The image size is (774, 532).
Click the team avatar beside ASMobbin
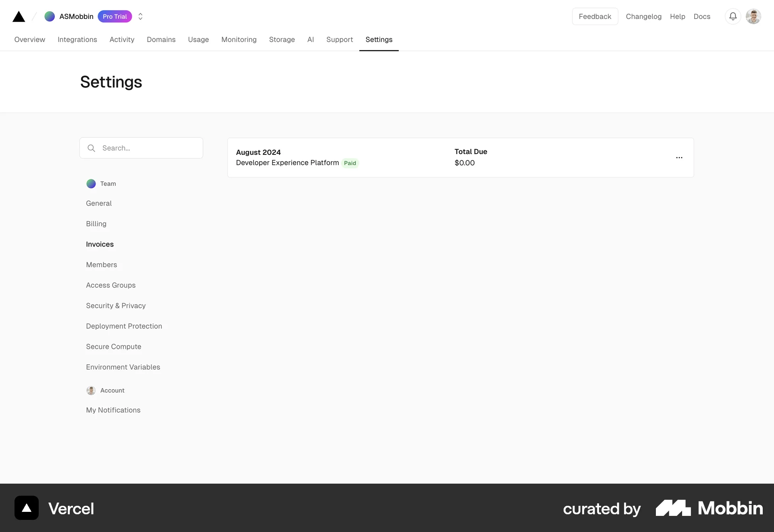click(x=49, y=17)
